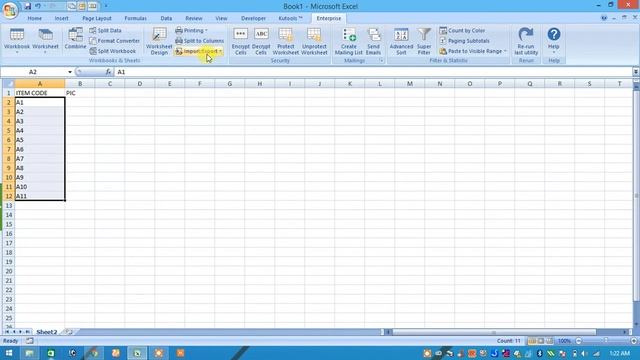640x360 pixels.
Task: Click Split to Columns
Action: pyautogui.click(x=200, y=41)
